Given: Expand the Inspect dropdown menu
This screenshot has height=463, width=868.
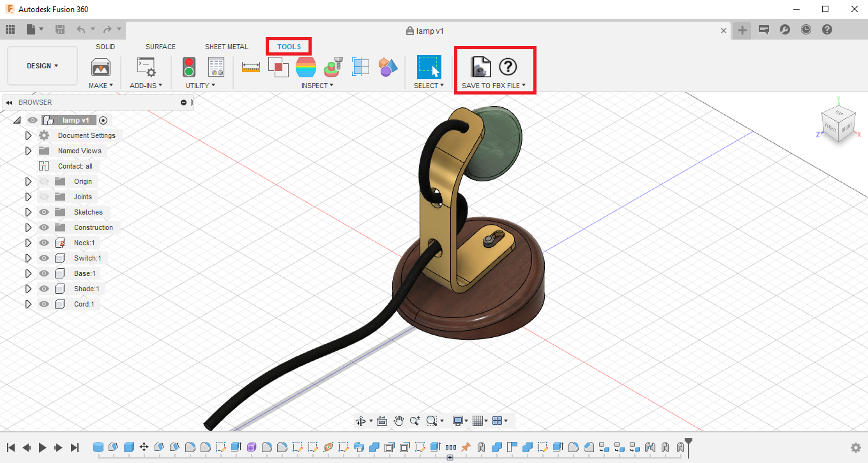Looking at the screenshot, I should pos(317,86).
